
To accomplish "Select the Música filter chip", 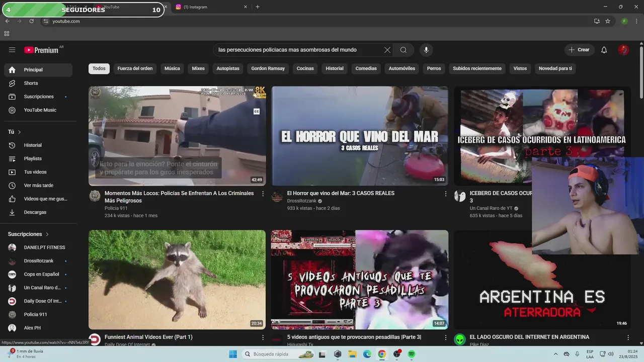I will pyautogui.click(x=172, y=68).
